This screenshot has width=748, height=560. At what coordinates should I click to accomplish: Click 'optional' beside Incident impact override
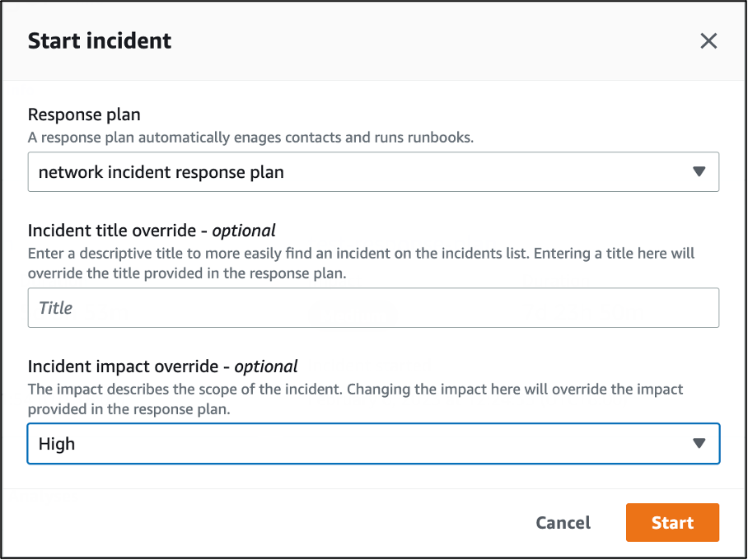266,366
